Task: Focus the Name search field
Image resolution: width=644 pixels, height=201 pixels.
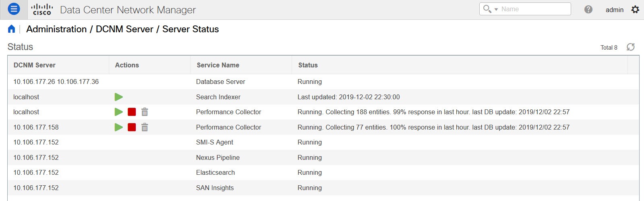Action: (535, 9)
